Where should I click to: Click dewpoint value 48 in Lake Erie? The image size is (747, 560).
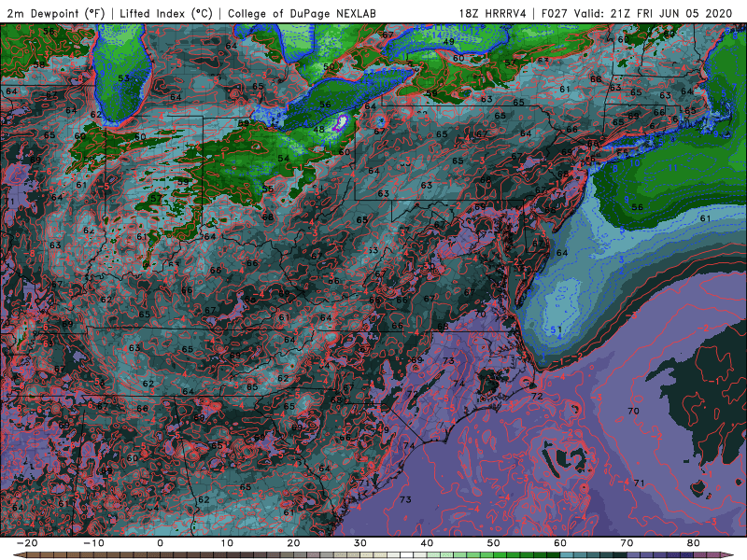(318, 130)
